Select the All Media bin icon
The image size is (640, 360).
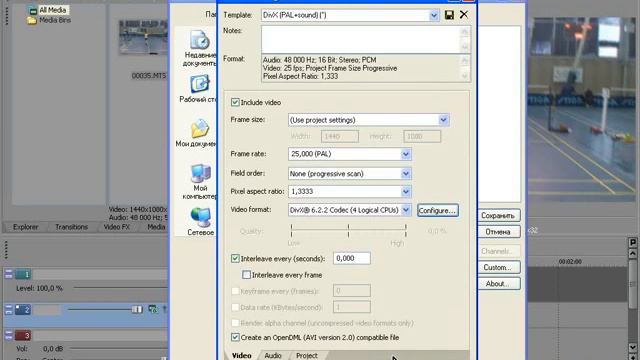pyautogui.click(x=33, y=10)
